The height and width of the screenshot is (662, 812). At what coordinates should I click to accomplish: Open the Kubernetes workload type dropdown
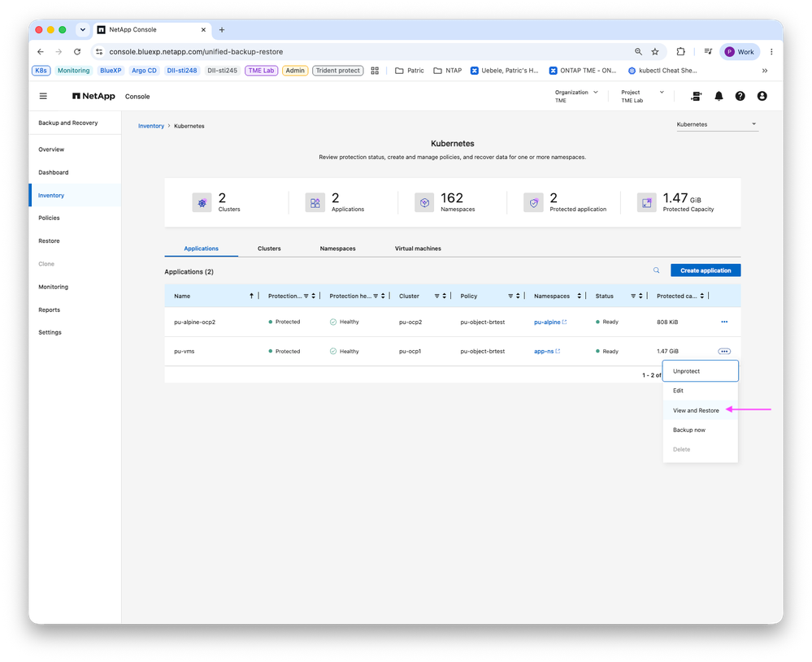pos(717,124)
